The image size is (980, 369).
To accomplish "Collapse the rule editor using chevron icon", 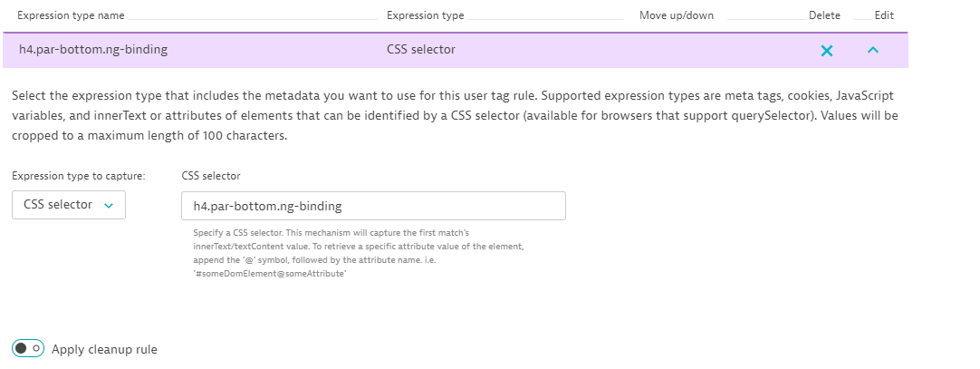I will point(873,50).
